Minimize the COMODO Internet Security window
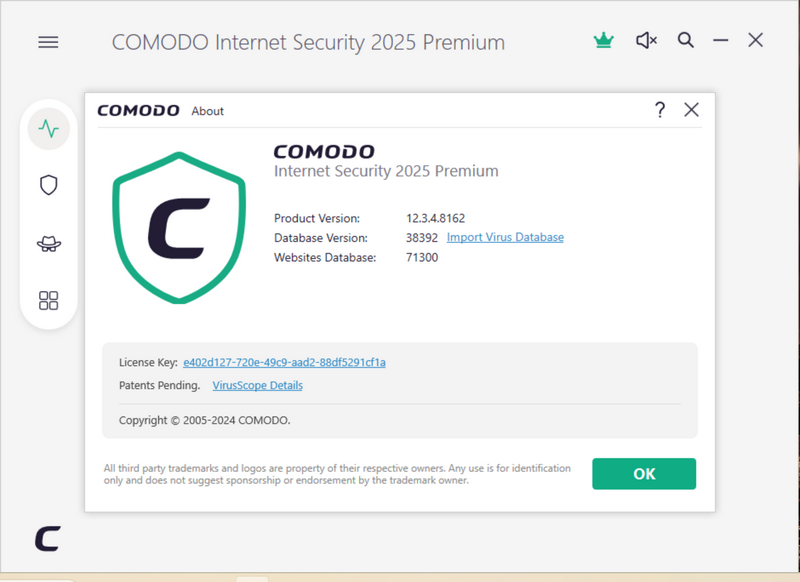The width and height of the screenshot is (800, 582). (720, 41)
